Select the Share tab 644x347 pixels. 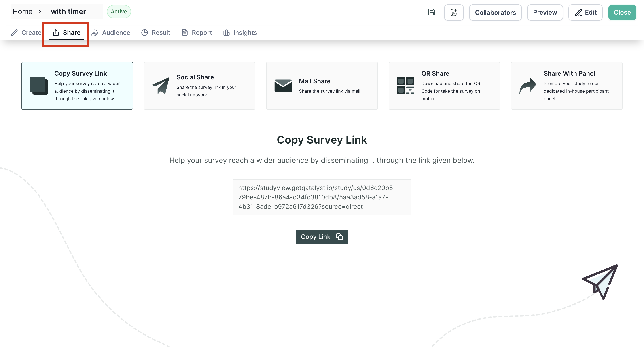66,33
